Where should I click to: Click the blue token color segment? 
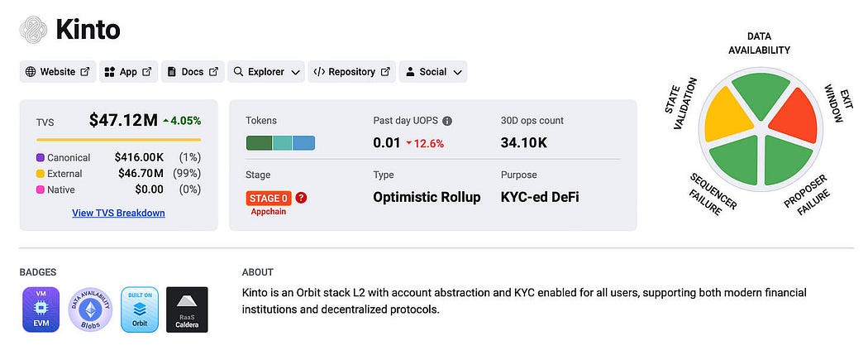tap(303, 143)
